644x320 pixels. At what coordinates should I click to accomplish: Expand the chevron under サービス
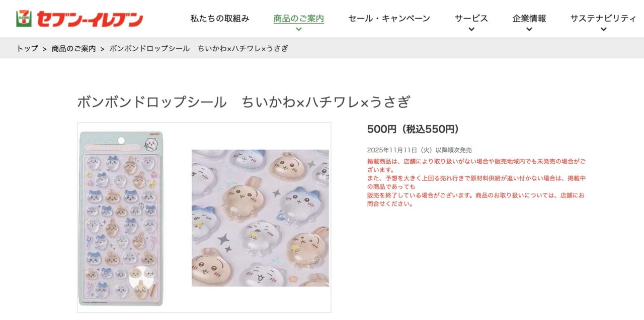(x=471, y=29)
